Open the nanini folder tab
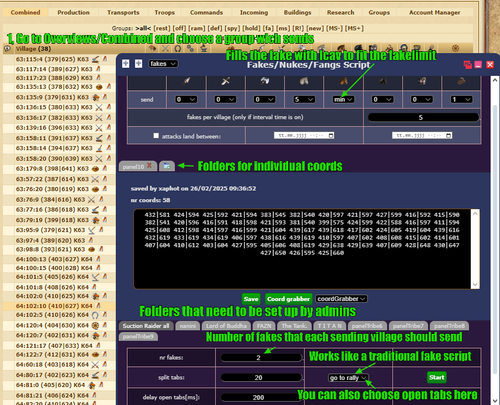Screen dimensions: 500x405 pyautogui.click(x=188, y=326)
